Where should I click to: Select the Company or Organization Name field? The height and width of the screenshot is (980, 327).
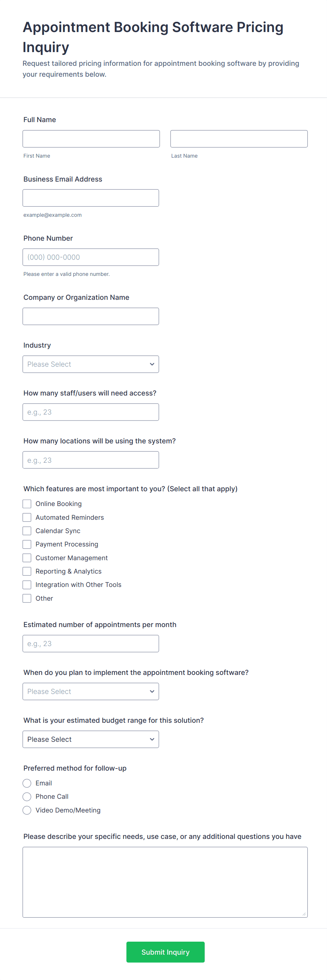[x=90, y=316]
